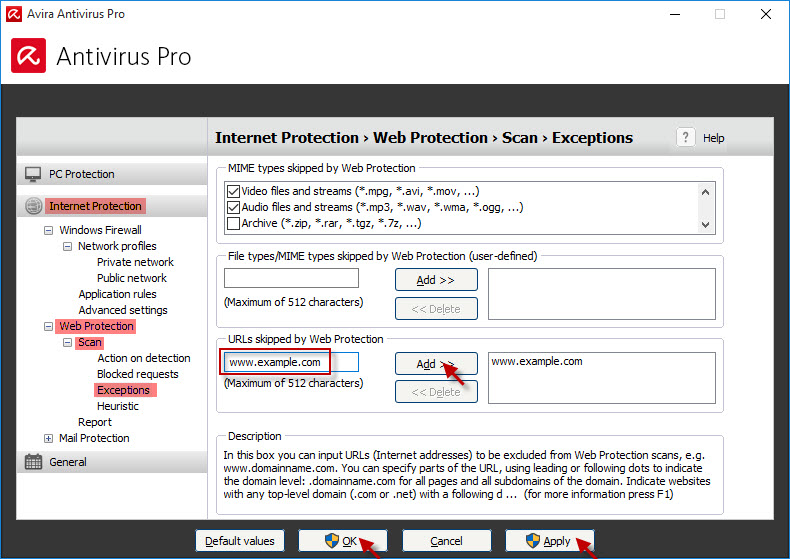Click the Avira logo in title bar
This screenshot has width=790, height=559.
[x=14, y=14]
